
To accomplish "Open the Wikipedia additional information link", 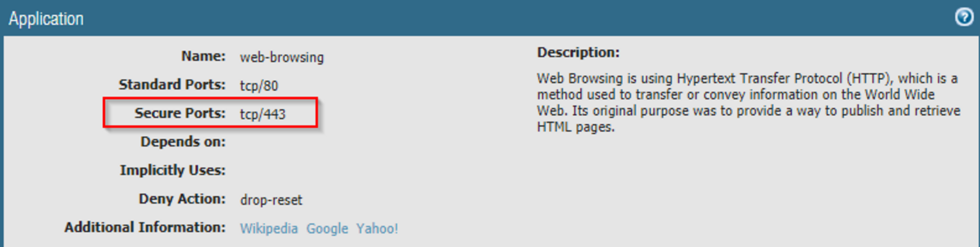I will click(268, 229).
